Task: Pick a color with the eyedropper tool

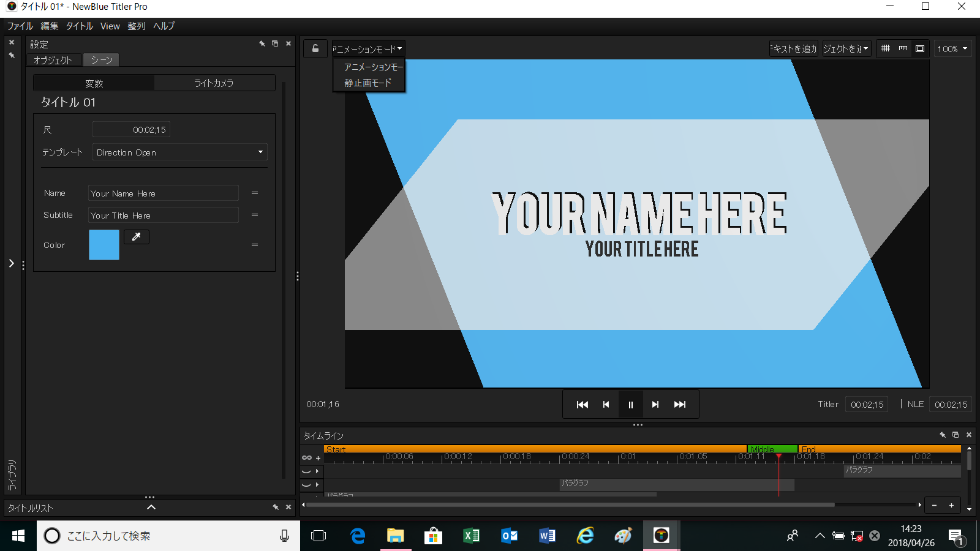Action: (x=137, y=237)
